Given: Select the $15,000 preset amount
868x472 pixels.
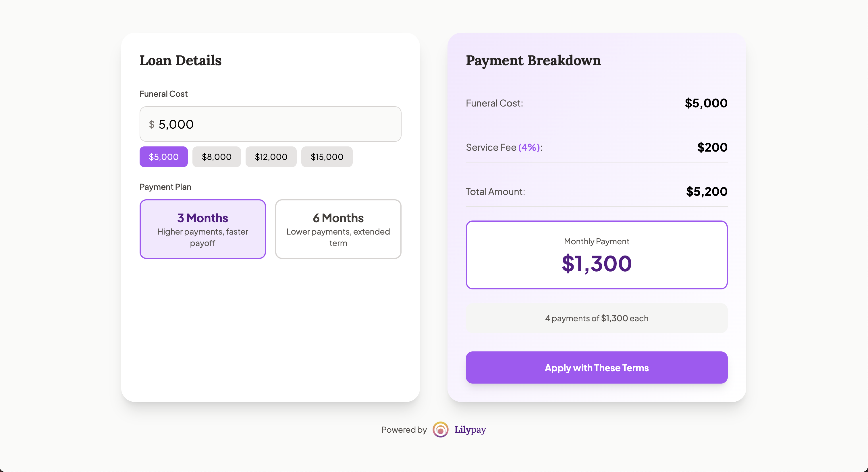Looking at the screenshot, I should pos(327,157).
